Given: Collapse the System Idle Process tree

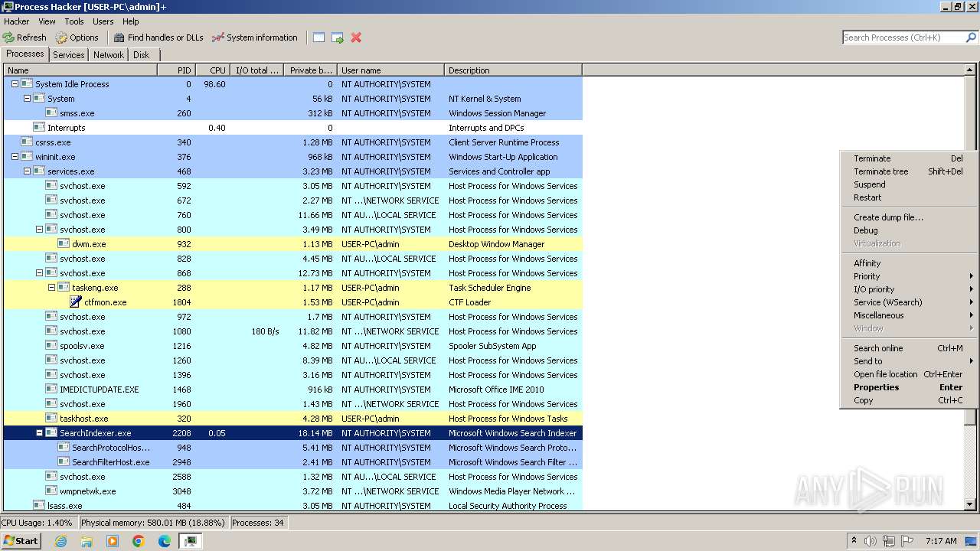Looking at the screenshot, I should coord(15,84).
